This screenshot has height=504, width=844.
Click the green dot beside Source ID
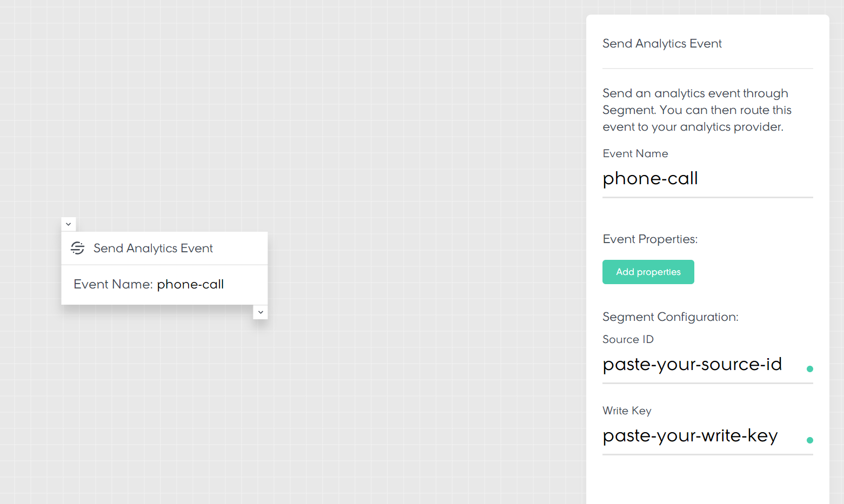(809, 369)
